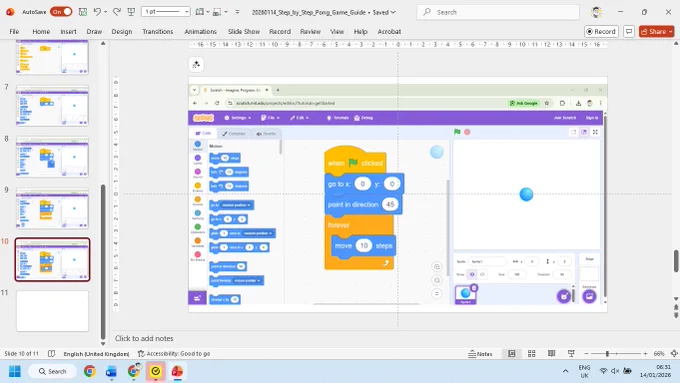Start presentation from beginning icon
The height and width of the screenshot is (383, 680).
pos(131,12)
